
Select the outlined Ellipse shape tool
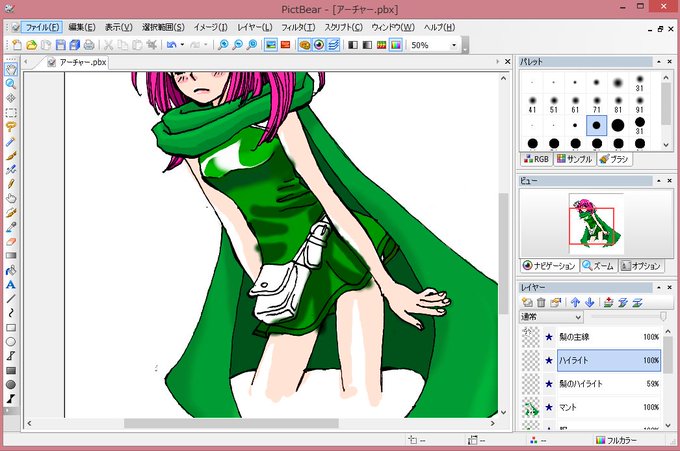tap(11, 342)
